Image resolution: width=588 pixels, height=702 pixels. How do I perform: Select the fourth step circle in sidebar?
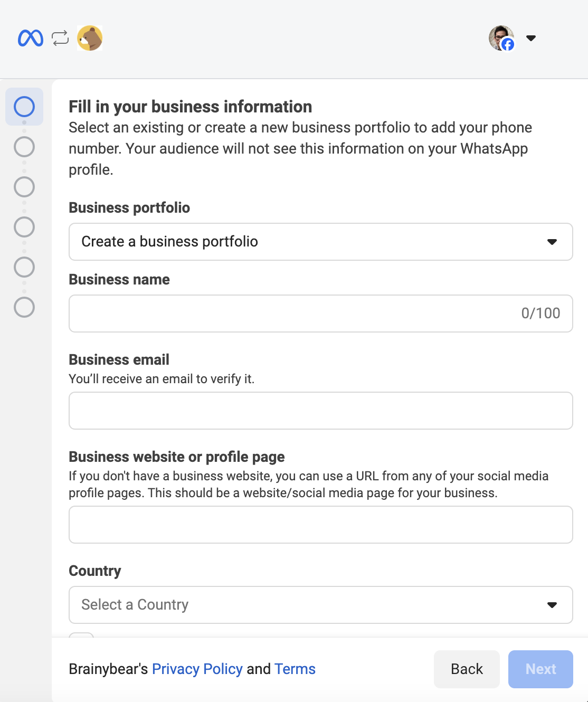[x=24, y=227]
